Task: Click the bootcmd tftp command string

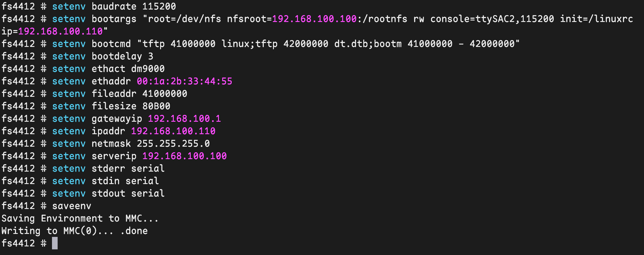Action: click(328, 44)
